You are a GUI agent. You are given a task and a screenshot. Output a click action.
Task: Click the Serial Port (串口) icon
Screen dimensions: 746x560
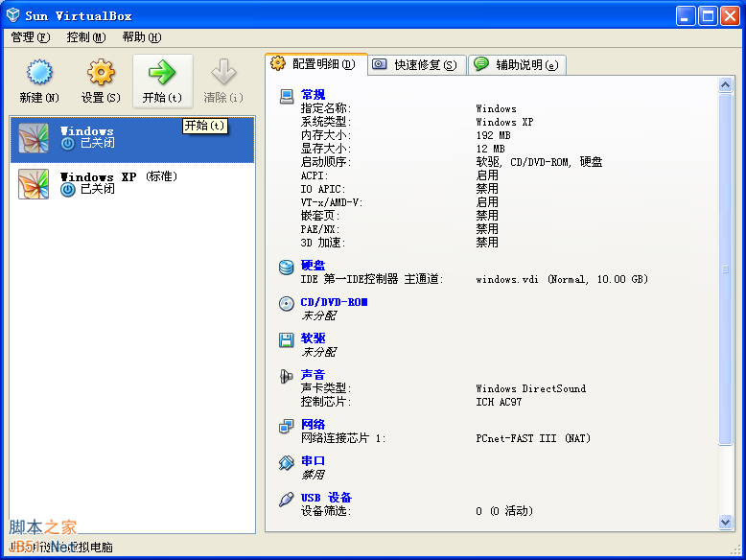287,462
